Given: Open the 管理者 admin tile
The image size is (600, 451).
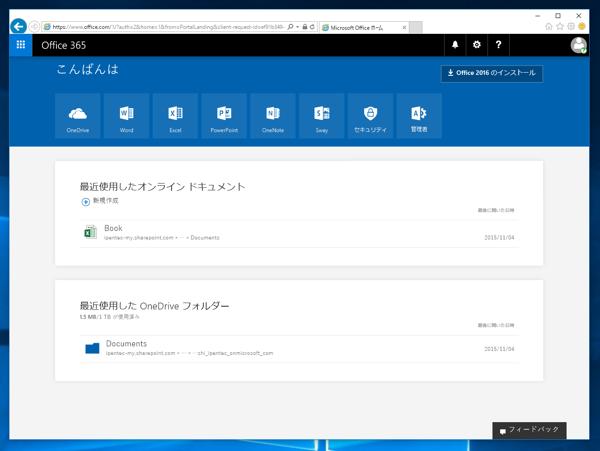Looking at the screenshot, I should click(419, 116).
